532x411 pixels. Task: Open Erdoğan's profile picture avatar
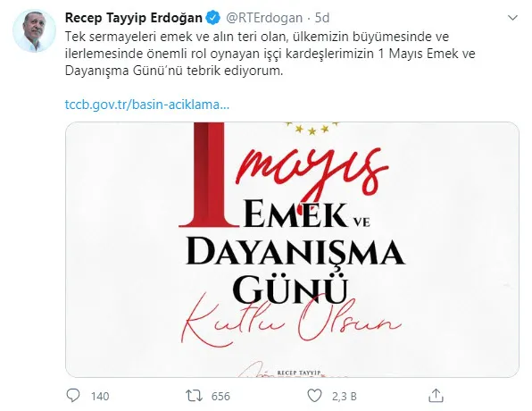pos(34,31)
